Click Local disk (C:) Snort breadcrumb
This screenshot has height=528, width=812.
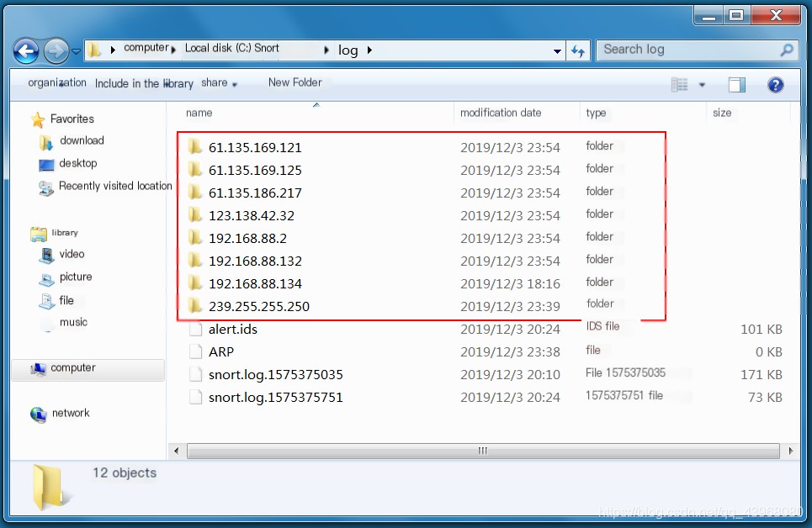[232, 48]
